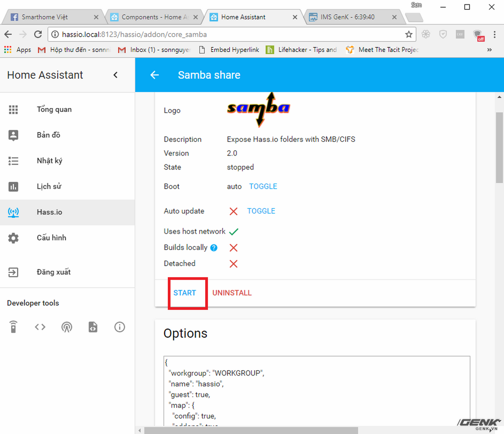
Task: Collapse the Home Assistant sidebar chevron
Action: (x=115, y=75)
